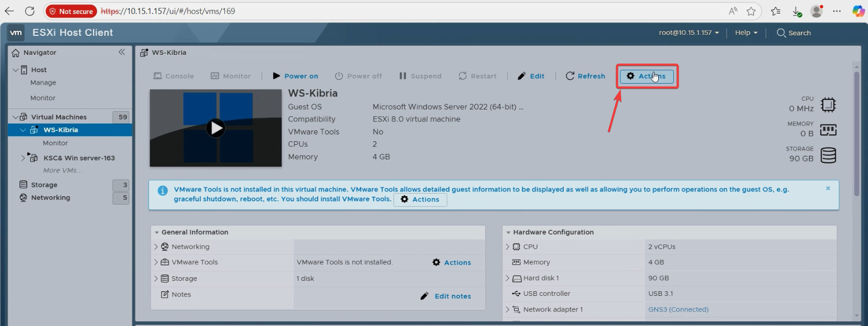868x326 pixels.
Task: Open the Read aloud icon in the address bar
Action: pyautogui.click(x=733, y=11)
